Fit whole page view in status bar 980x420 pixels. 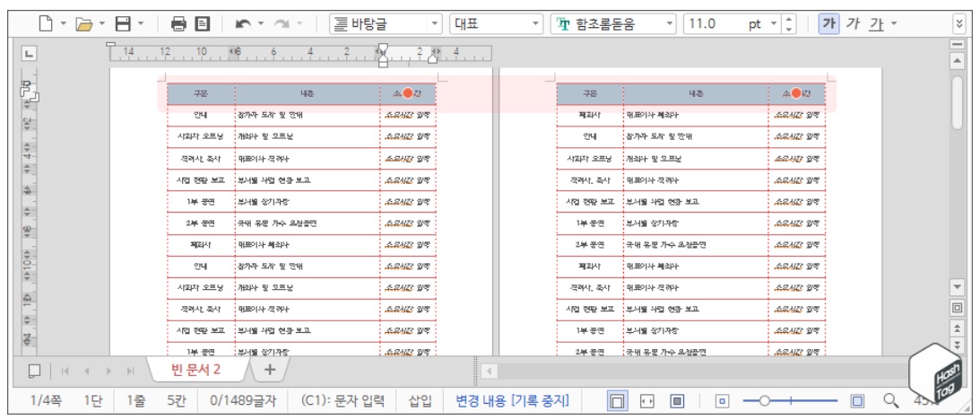click(676, 400)
